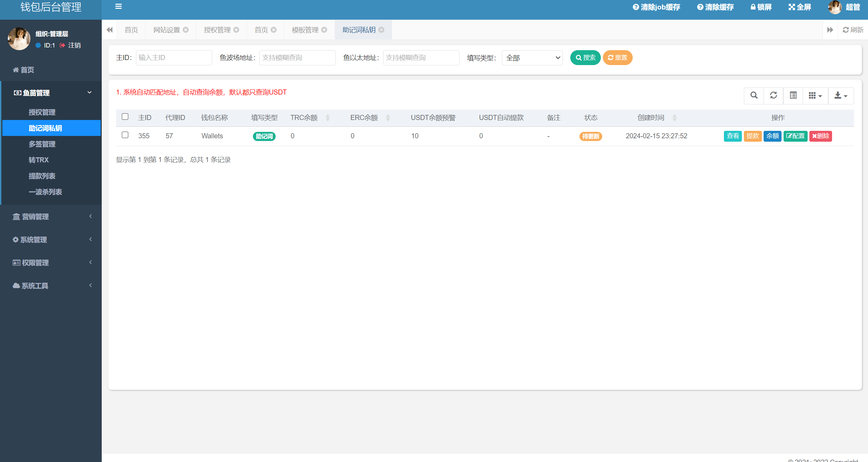868x462 pixels.
Task: Click 全屏 fullscreen icon
Action: coord(792,7)
